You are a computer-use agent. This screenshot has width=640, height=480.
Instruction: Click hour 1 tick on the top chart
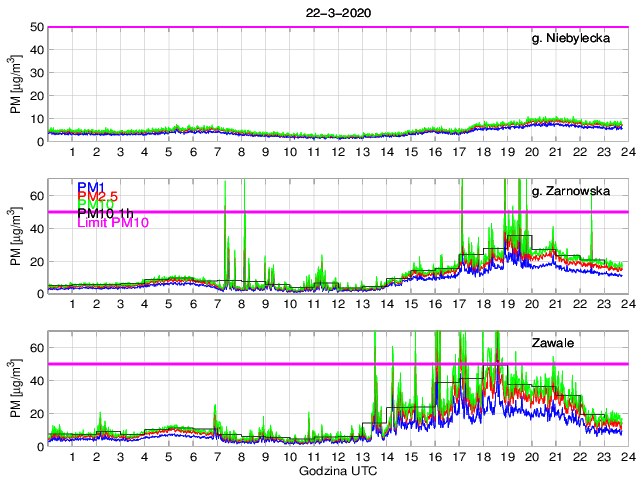coord(73,152)
